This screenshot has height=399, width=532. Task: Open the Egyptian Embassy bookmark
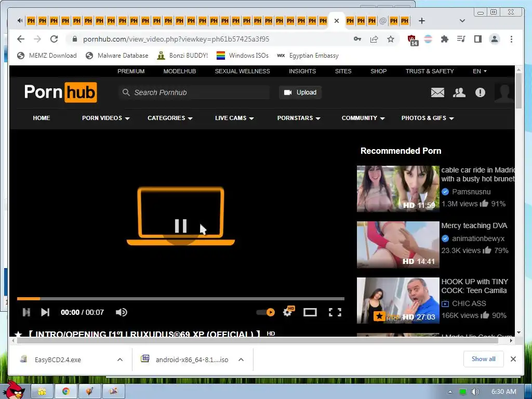pos(308,56)
